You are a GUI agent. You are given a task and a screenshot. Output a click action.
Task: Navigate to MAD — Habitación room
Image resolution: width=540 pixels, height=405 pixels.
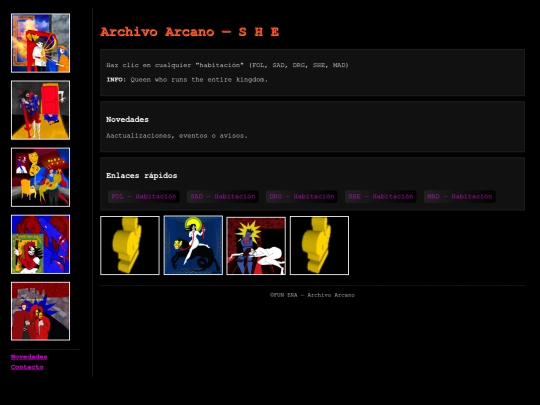click(x=460, y=197)
